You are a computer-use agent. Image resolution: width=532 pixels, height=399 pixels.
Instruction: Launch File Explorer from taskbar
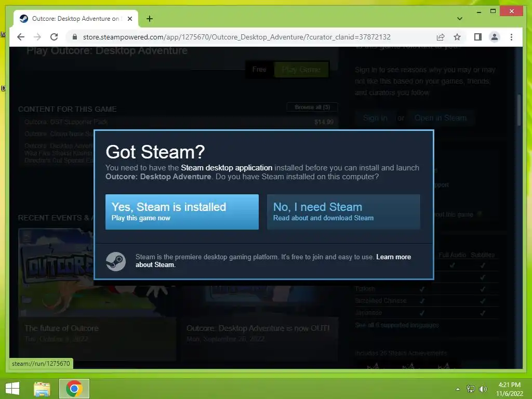(42, 389)
